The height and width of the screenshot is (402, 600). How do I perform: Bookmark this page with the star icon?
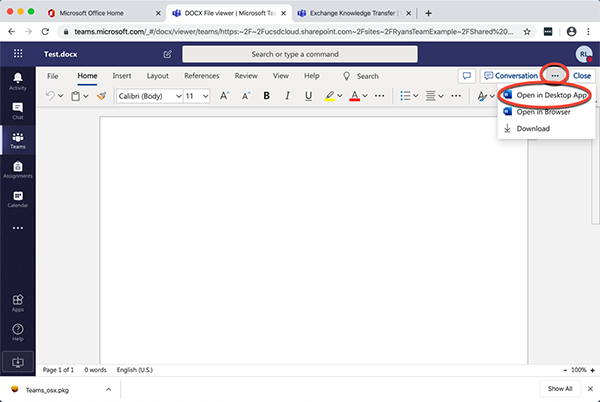527,32
